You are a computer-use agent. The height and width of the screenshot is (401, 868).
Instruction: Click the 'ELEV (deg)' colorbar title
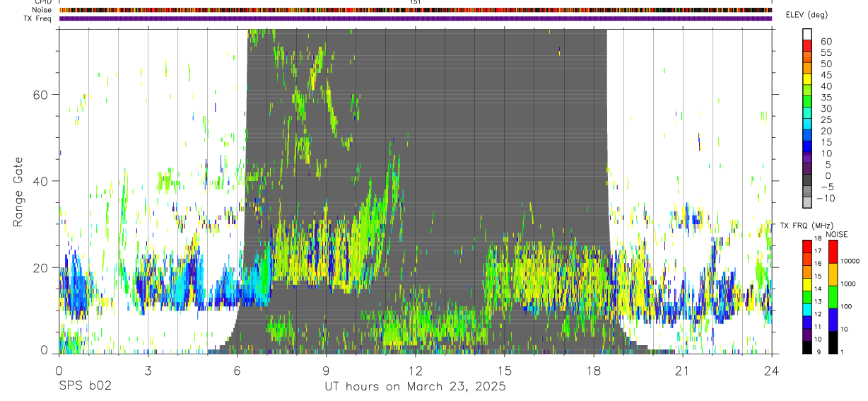pos(807,15)
